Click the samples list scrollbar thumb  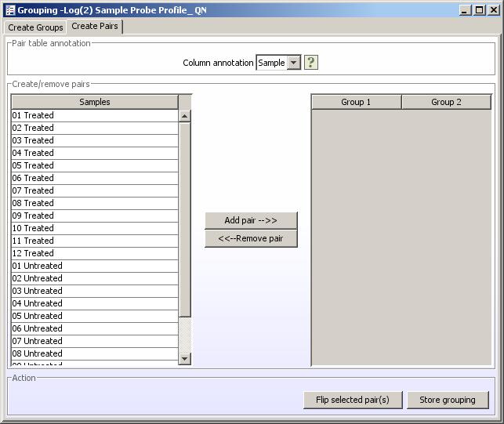(184, 219)
